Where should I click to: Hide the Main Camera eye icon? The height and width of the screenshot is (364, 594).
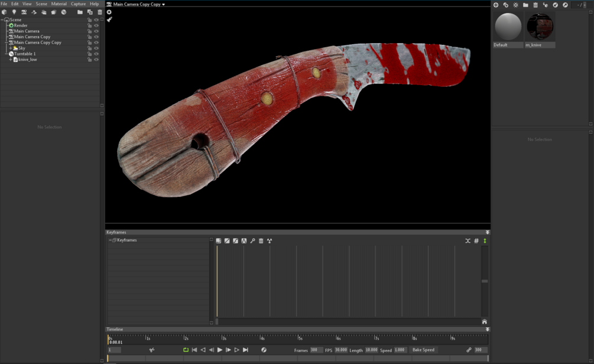(96, 31)
